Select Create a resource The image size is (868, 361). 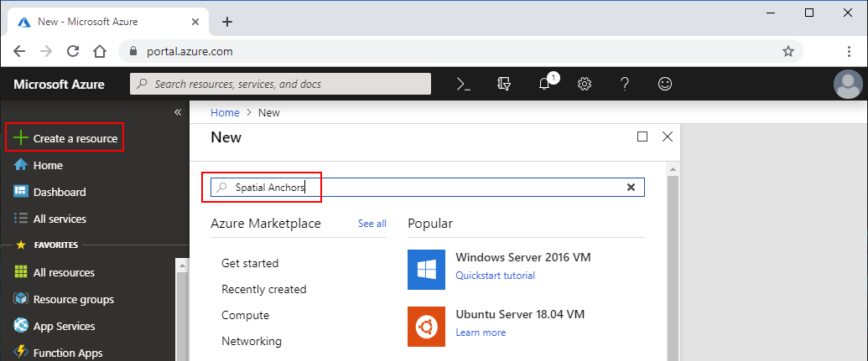(65, 138)
